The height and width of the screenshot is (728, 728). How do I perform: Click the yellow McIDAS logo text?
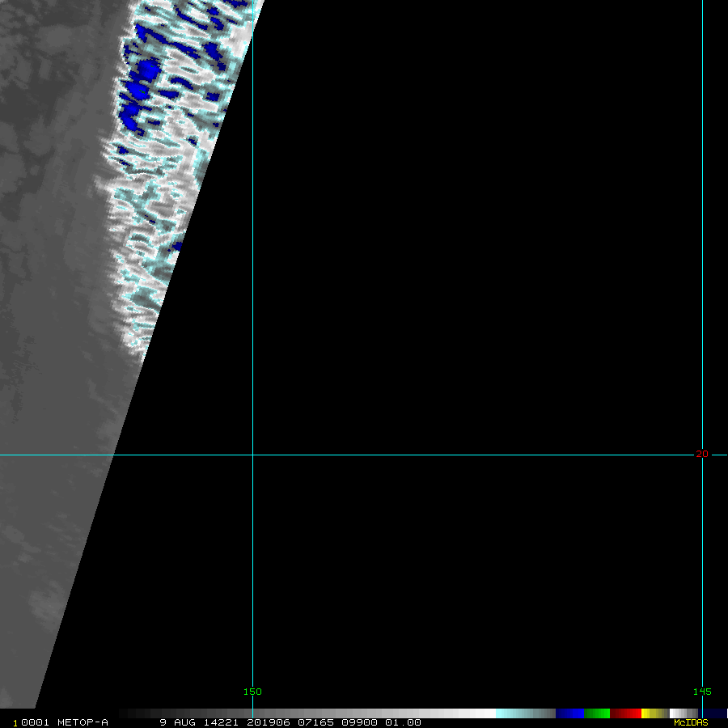point(691,722)
